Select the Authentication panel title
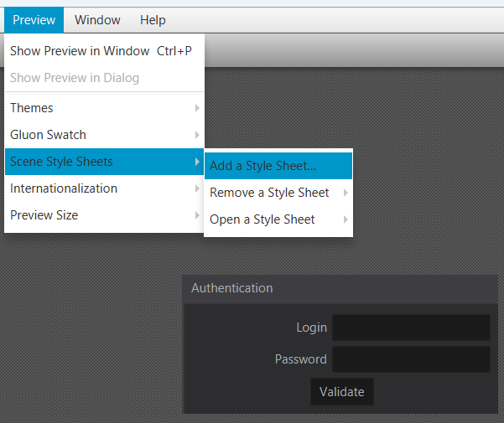Screen dimensions: 504x423 point(232,288)
